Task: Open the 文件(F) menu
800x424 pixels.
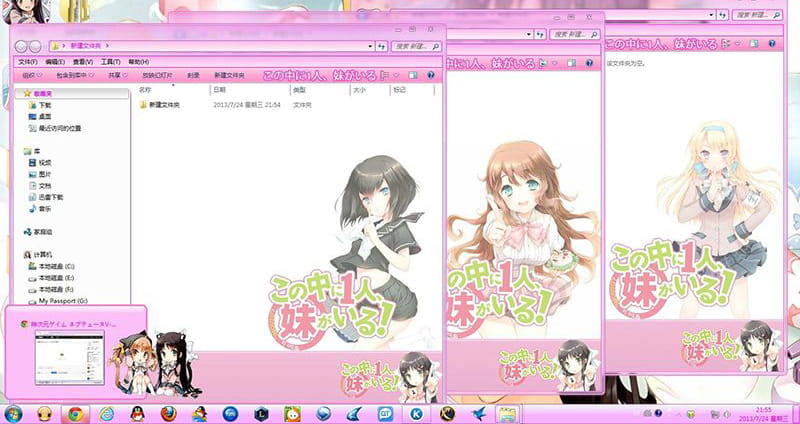Action: tap(28, 62)
